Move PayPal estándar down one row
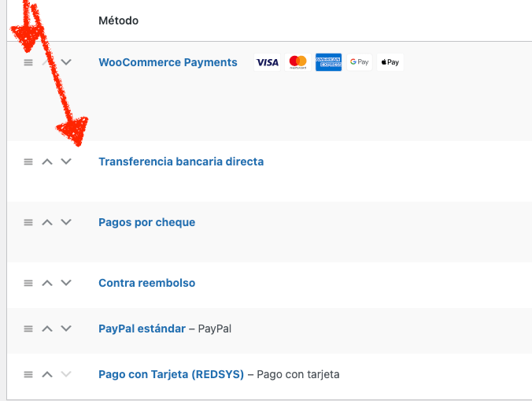Viewport: 532px width, 401px height. (66, 329)
